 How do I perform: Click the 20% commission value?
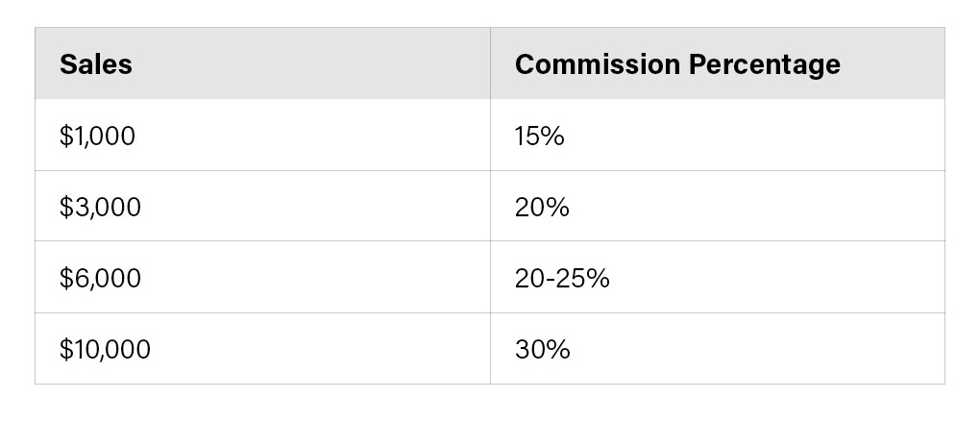(542, 207)
